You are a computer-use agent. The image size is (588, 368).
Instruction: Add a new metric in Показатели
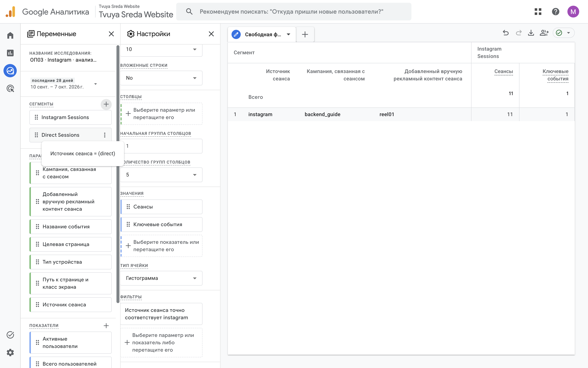pyautogui.click(x=106, y=326)
